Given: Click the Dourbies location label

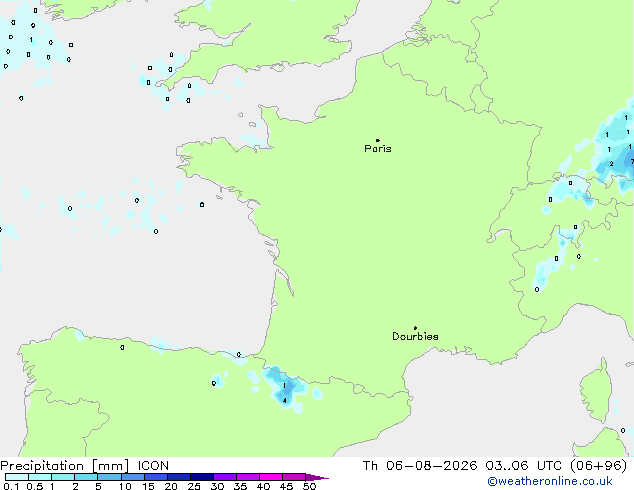Looking at the screenshot, I should [415, 336].
